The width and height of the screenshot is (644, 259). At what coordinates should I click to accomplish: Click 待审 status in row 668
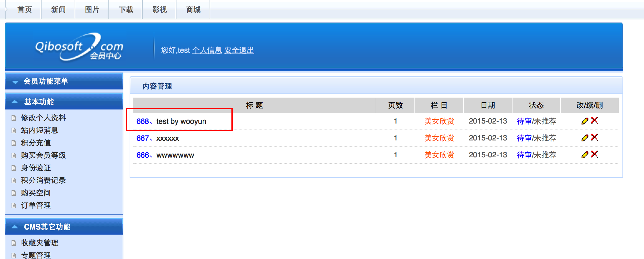(524, 121)
